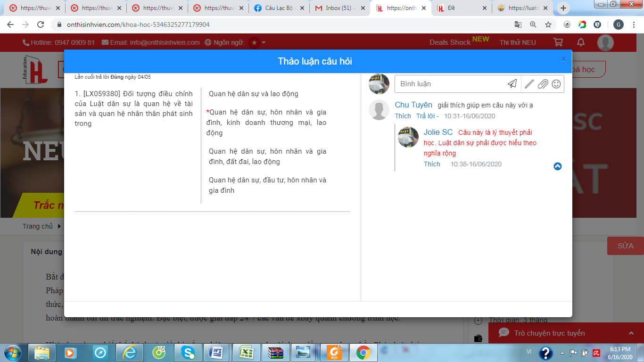Image resolution: width=644 pixels, height=362 pixels.
Task: Open Trò chuyện trực tuyến chat widget
Action: (566, 333)
